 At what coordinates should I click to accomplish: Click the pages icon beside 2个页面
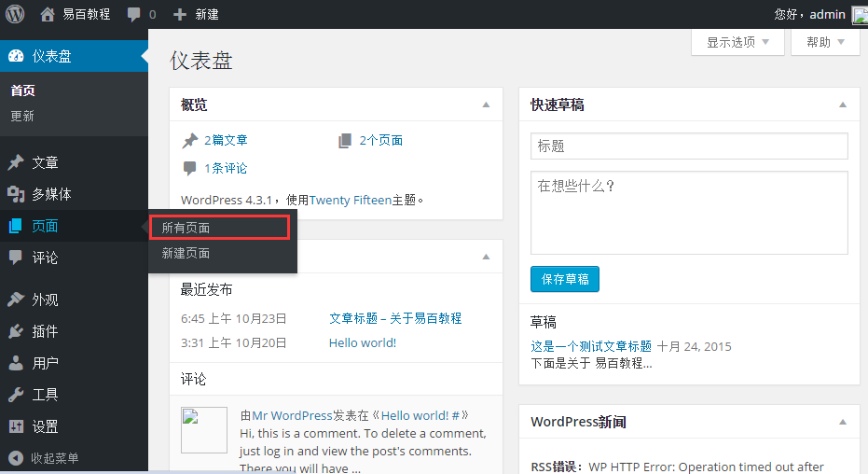click(345, 141)
